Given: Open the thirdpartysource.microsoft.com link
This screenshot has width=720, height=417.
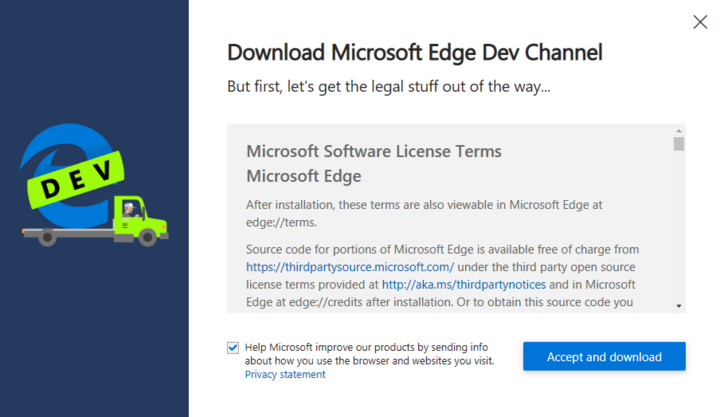Looking at the screenshot, I should pos(350,267).
